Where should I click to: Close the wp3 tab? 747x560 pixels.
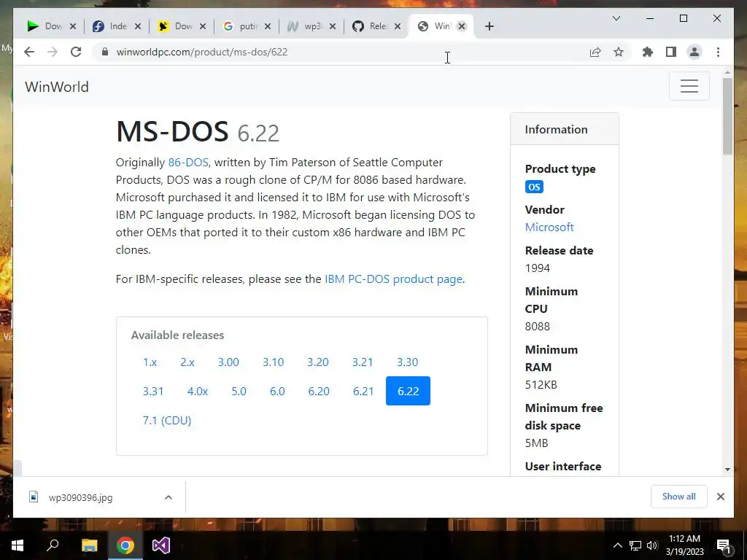333,26
